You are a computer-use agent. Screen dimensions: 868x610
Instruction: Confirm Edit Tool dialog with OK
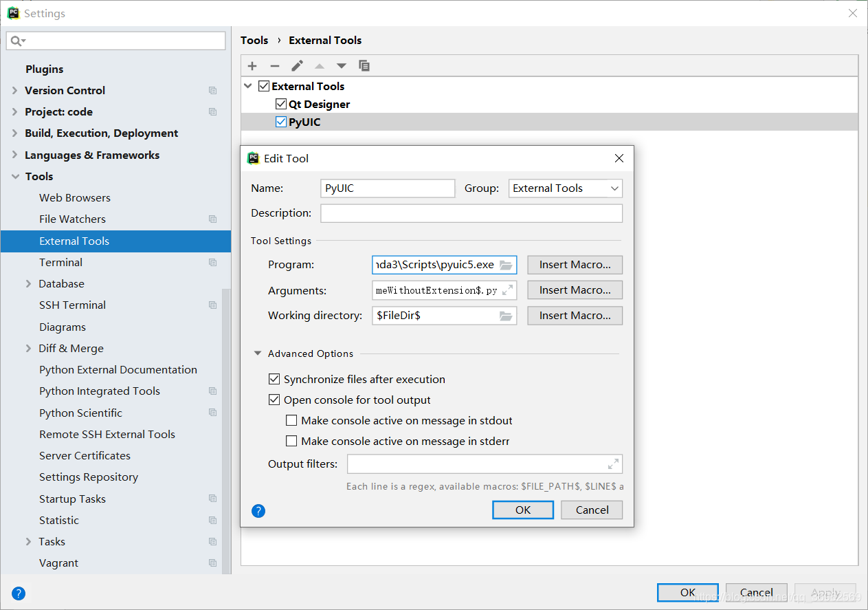click(523, 510)
